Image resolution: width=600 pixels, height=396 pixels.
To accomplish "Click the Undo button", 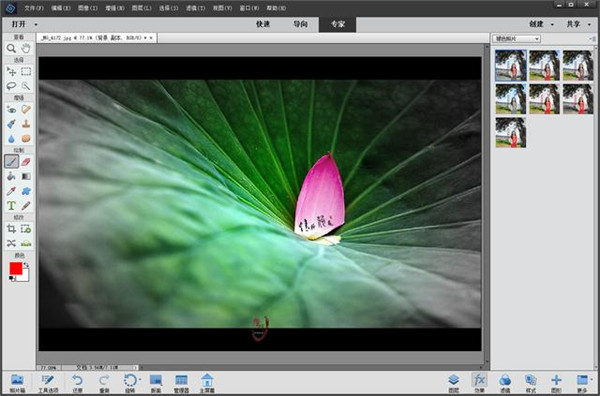I will (77, 383).
